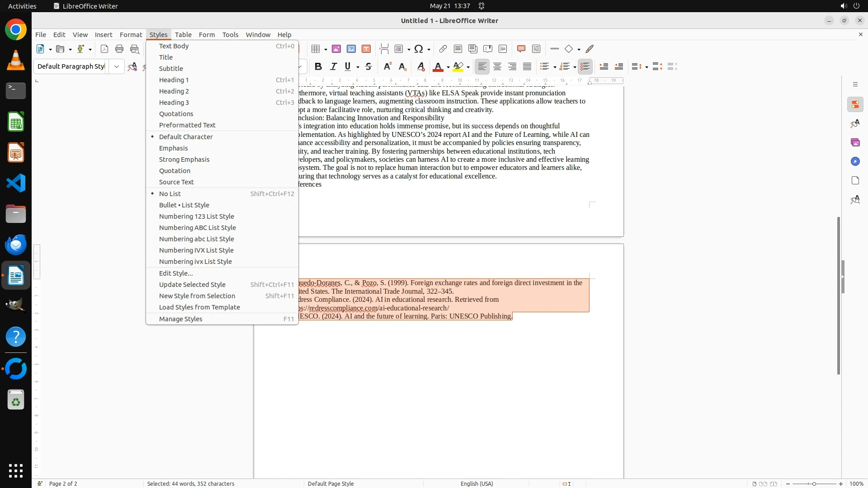Click the yellow highlighting color button
This screenshot has height=488, width=868.
point(458,67)
